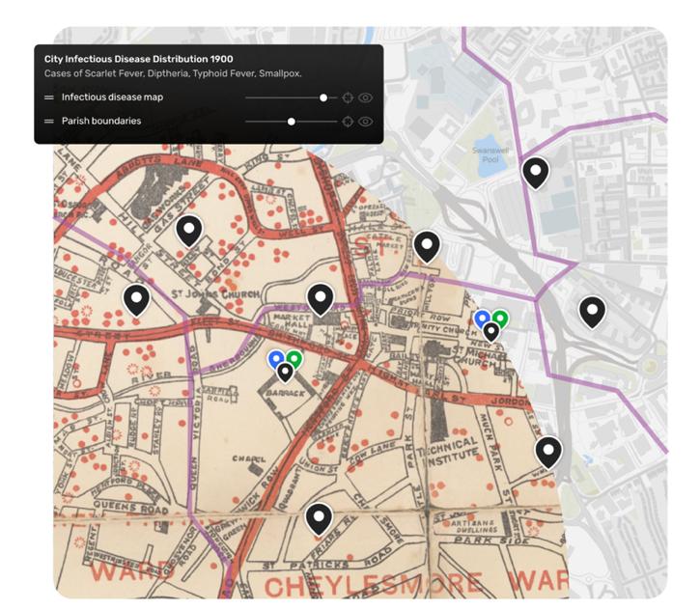The image size is (700, 610).
Task: Click the 'St Johns Church' map label
Action: [215, 294]
